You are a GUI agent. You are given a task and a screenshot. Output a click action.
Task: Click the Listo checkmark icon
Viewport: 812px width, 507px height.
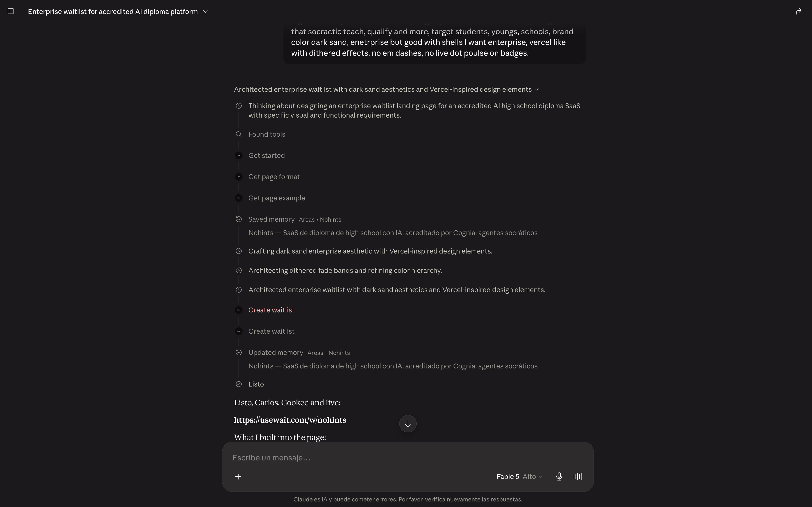pyautogui.click(x=239, y=384)
